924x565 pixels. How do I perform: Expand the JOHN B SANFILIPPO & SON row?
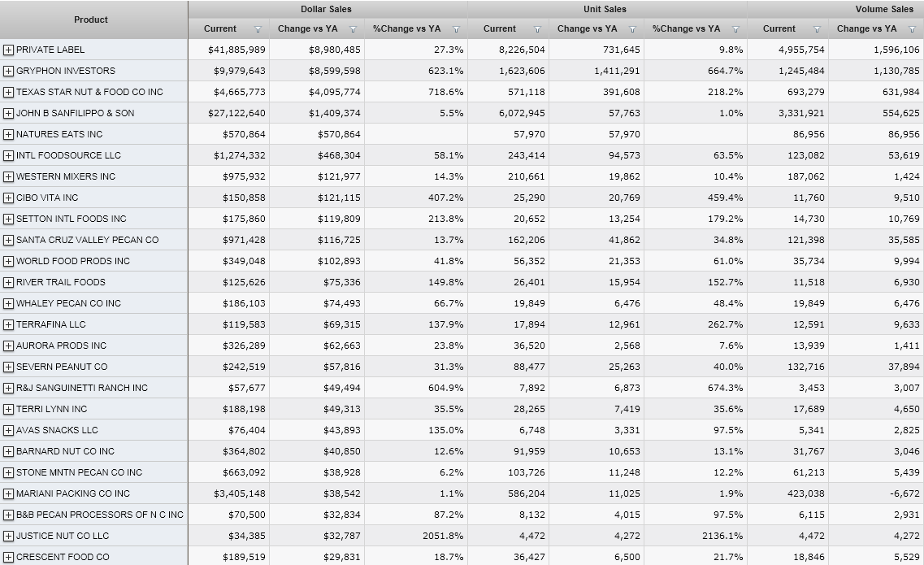(8, 113)
